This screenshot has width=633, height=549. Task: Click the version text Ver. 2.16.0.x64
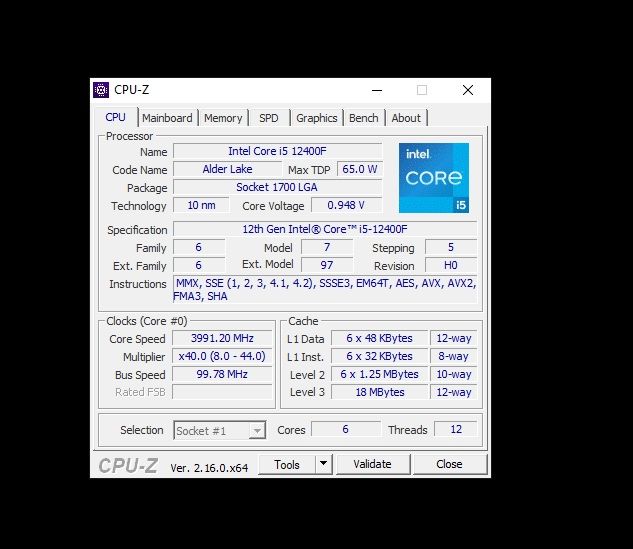coord(209,468)
